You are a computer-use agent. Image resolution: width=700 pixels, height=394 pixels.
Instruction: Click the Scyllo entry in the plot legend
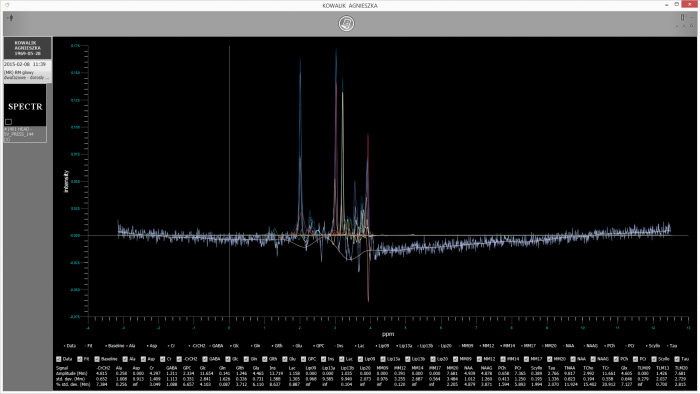653,346
